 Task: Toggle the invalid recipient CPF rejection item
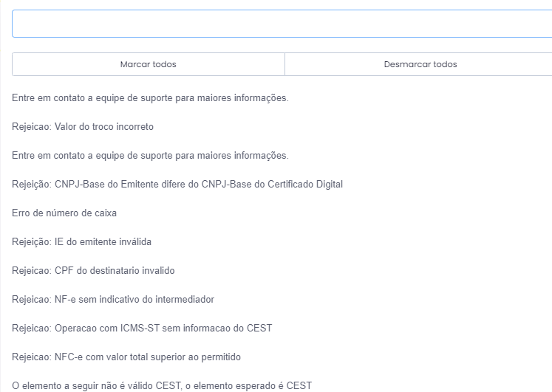(93, 270)
